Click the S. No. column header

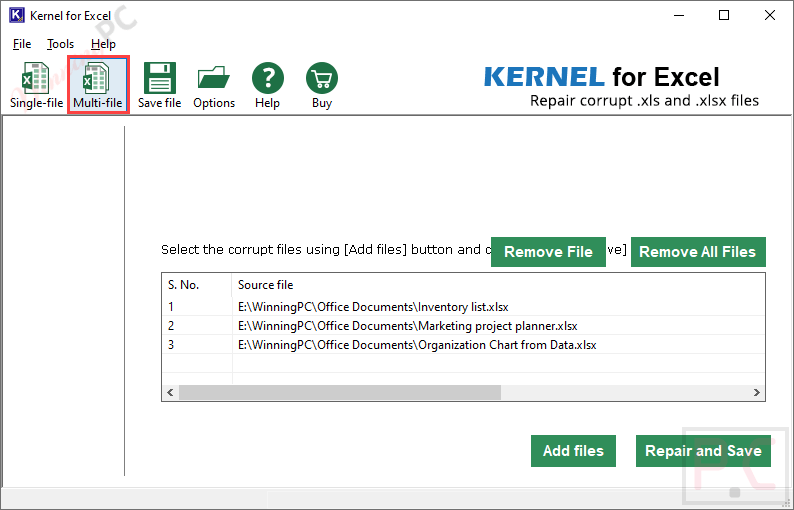tap(197, 285)
